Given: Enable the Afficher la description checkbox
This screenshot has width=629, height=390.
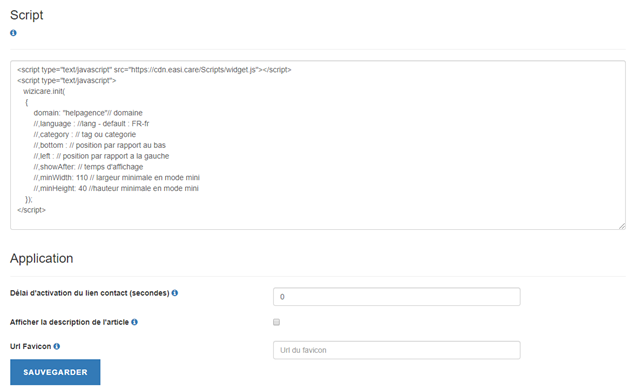Looking at the screenshot, I should click(276, 322).
